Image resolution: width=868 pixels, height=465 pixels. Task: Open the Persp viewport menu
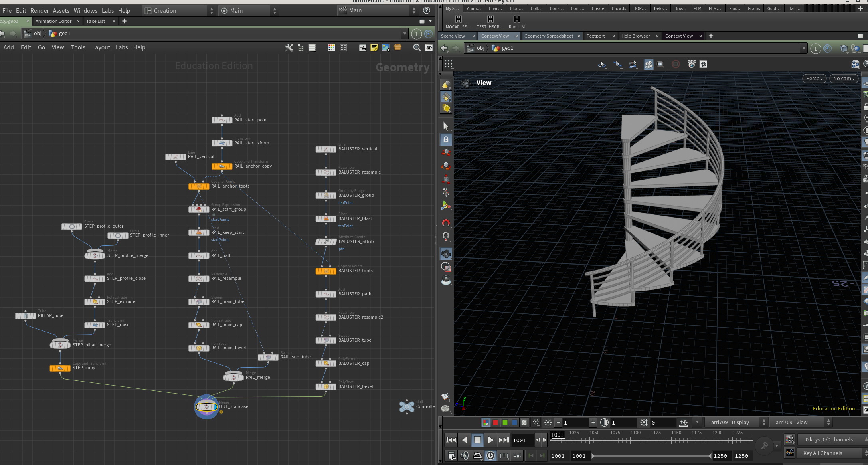point(814,79)
